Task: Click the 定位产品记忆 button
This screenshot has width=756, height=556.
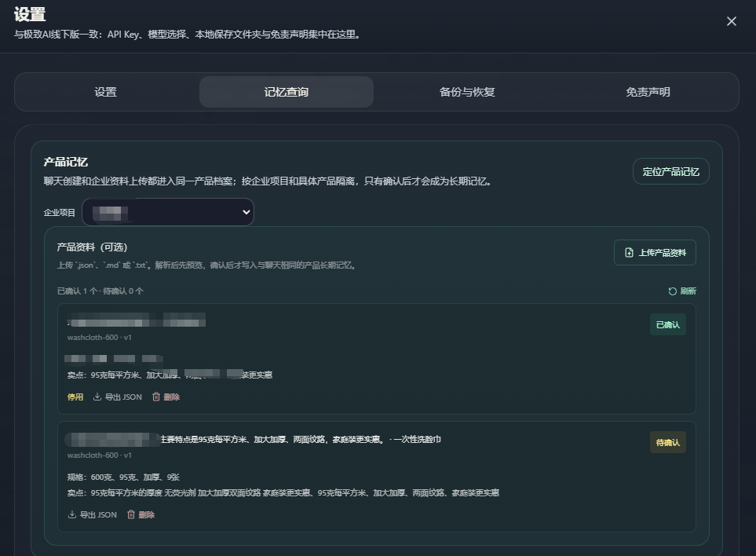Action: pos(670,171)
